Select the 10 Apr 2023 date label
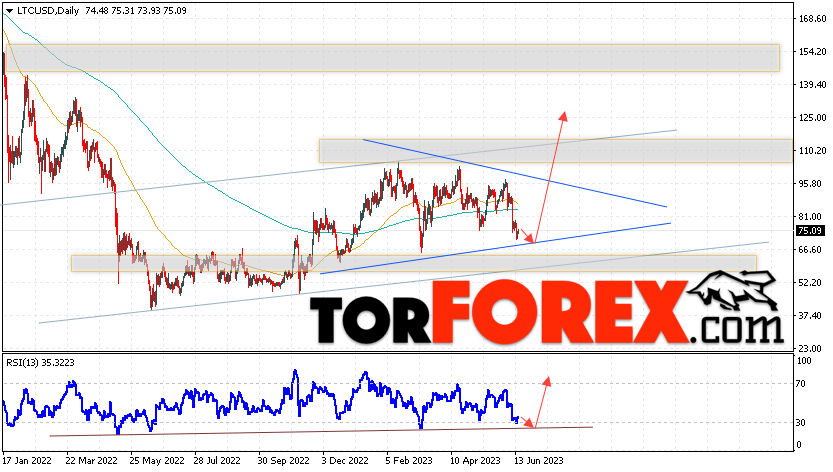The height and width of the screenshot is (472, 833). tap(475, 460)
